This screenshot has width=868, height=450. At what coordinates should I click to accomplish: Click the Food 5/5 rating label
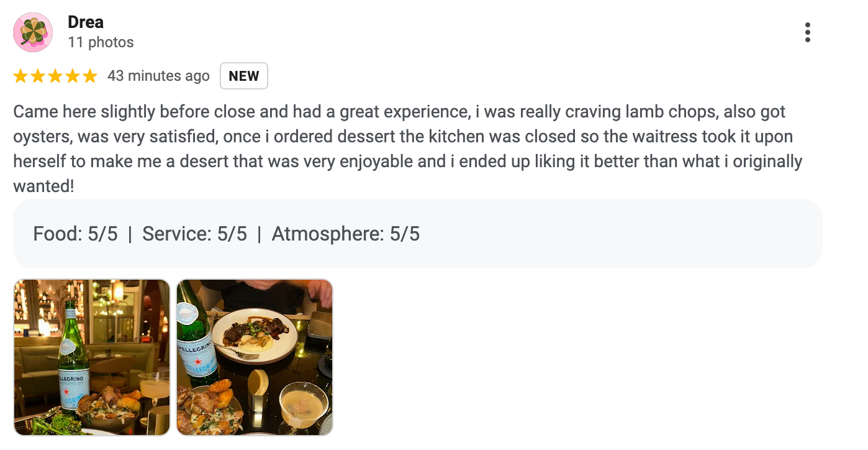point(76,234)
